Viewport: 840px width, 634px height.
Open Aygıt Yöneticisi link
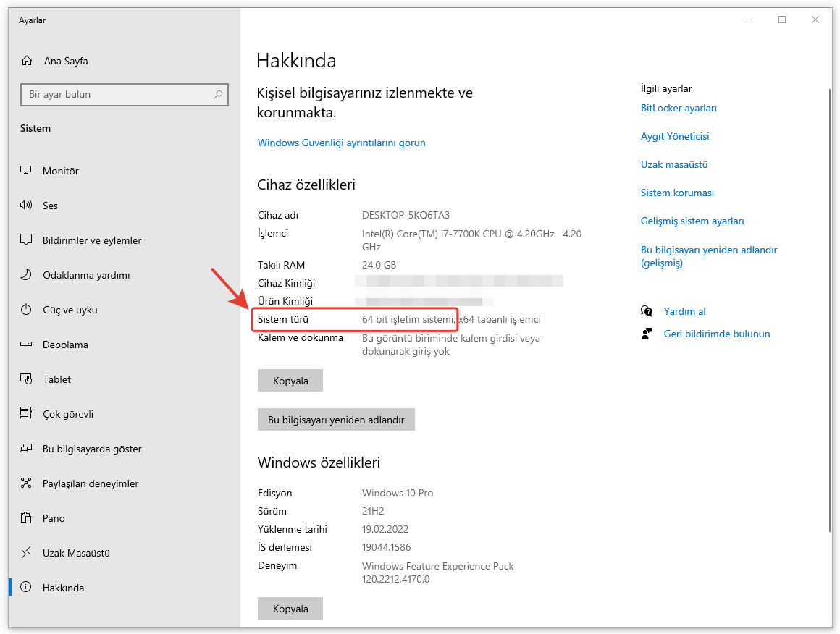coord(674,136)
